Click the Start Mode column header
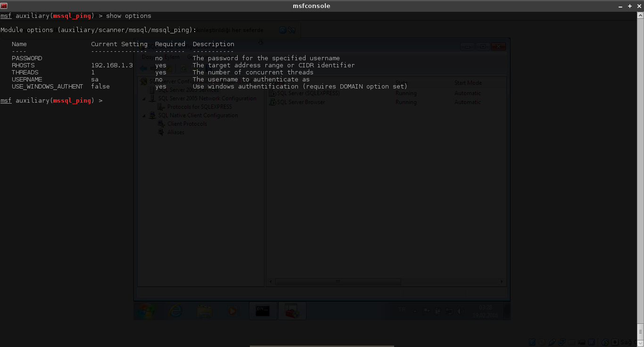Image resolution: width=644 pixels, height=347 pixels. (468, 83)
